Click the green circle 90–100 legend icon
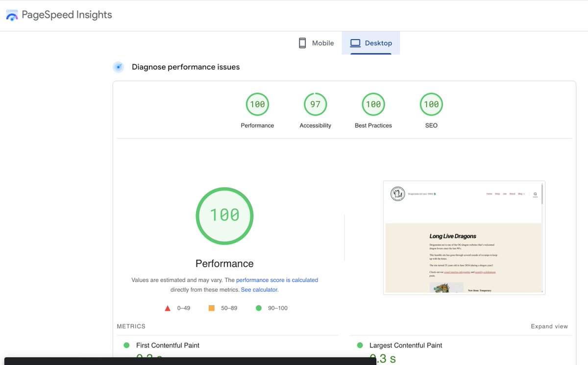This screenshot has height=365, width=588. coord(258,308)
